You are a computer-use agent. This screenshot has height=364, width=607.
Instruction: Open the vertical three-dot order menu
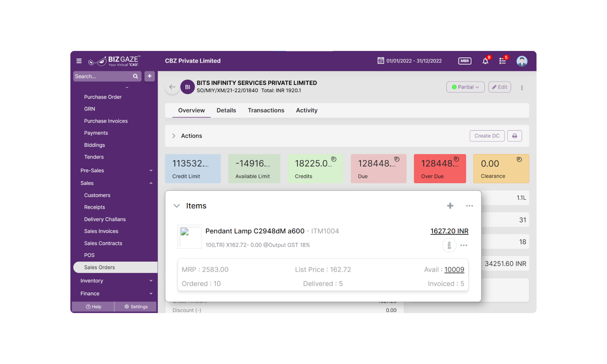pyautogui.click(x=522, y=87)
